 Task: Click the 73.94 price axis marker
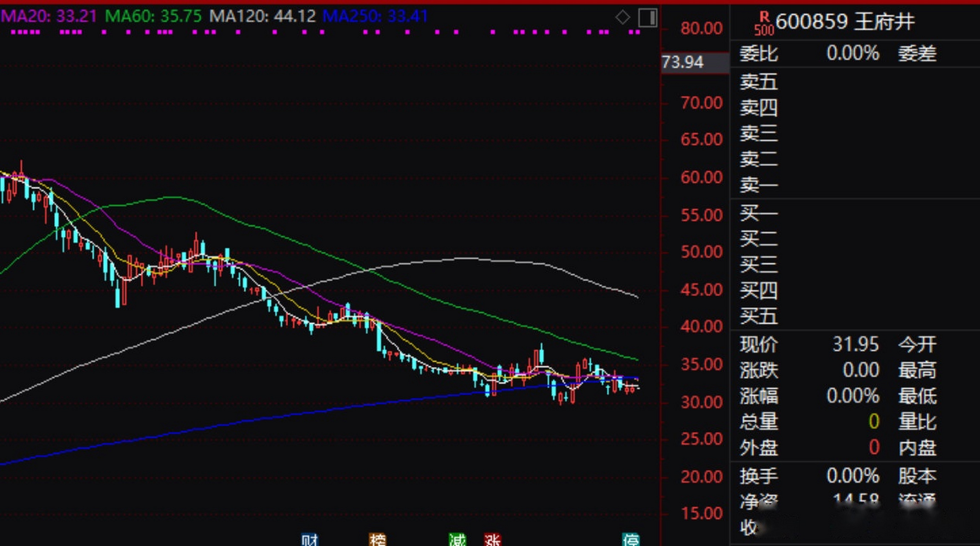point(683,62)
